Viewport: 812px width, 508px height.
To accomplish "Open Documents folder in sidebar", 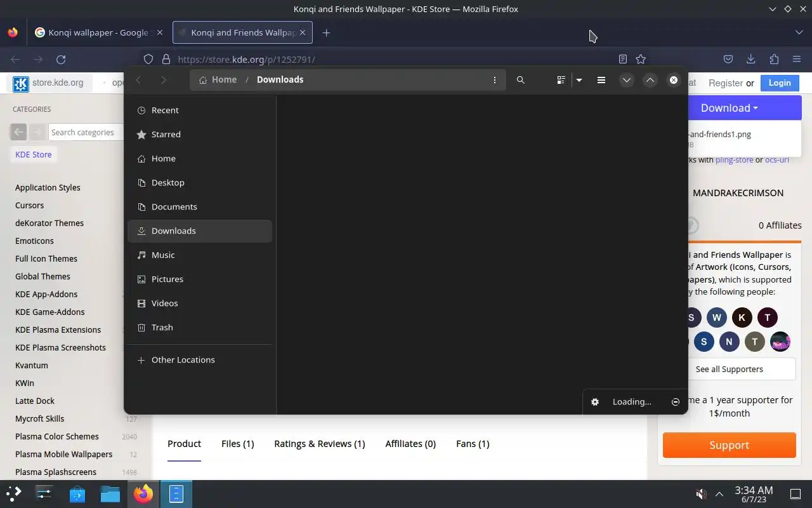I will click(200, 206).
